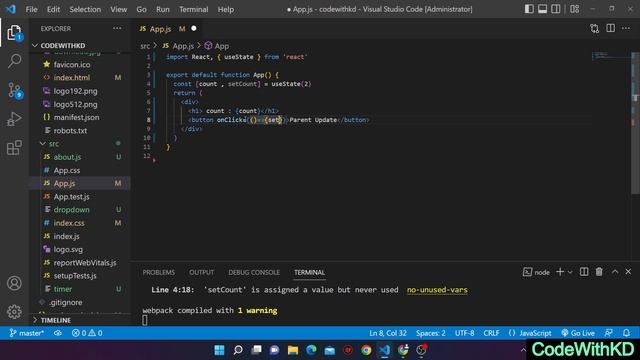
Task: Open the Search view in activity bar
Action: 14,61
